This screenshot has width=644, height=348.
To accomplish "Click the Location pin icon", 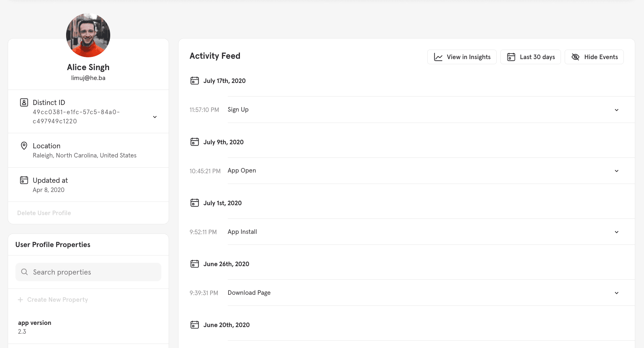I will 24,146.
